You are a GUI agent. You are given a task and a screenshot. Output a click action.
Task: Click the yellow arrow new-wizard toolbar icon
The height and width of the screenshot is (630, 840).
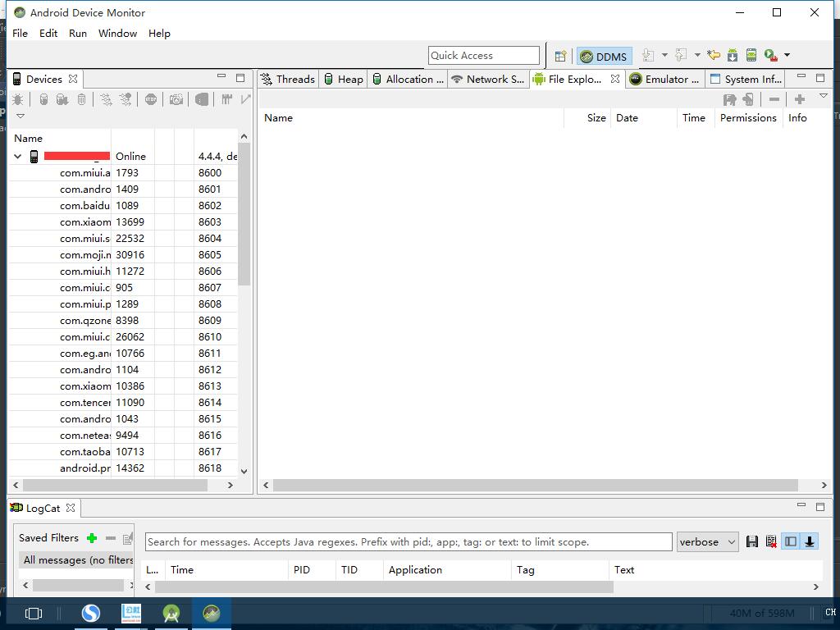pyautogui.click(x=713, y=55)
